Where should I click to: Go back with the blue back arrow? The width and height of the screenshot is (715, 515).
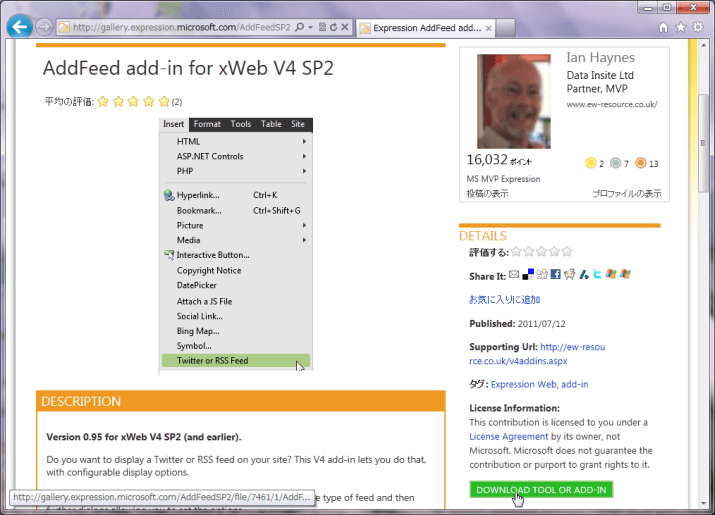tap(20, 27)
